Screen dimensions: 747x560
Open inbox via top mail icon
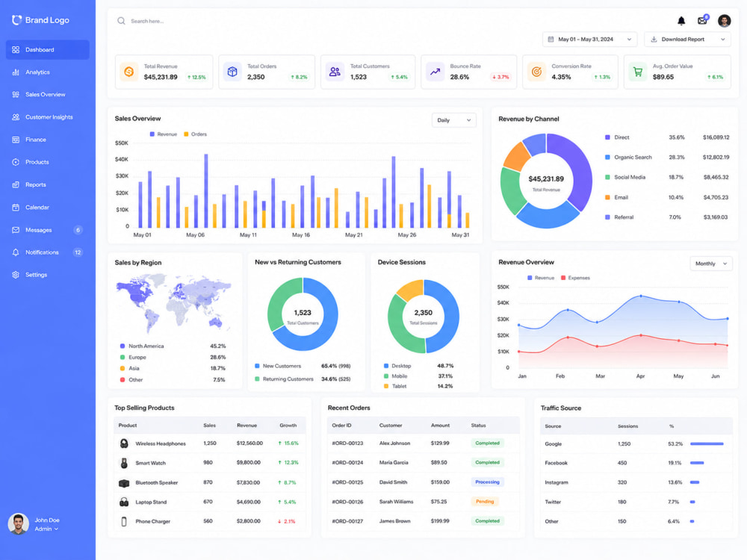coord(702,20)
